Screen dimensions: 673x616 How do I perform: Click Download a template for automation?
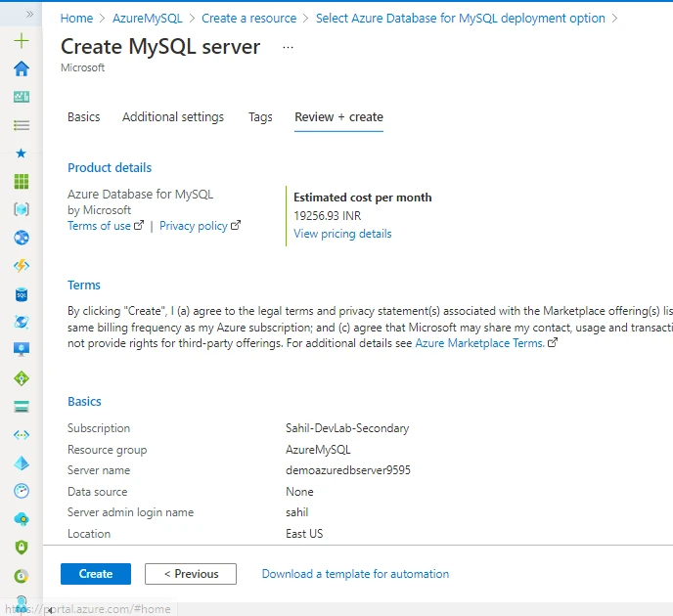click(x=355, y=574)
